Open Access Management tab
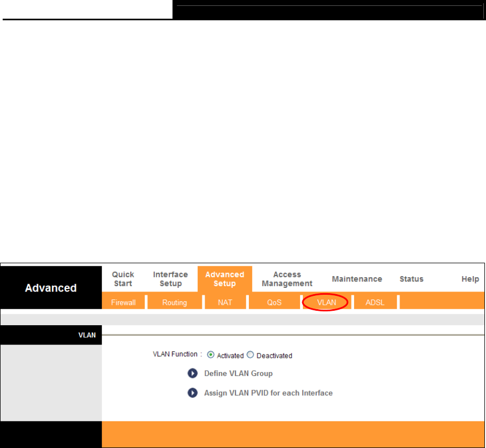 (287, 279)
